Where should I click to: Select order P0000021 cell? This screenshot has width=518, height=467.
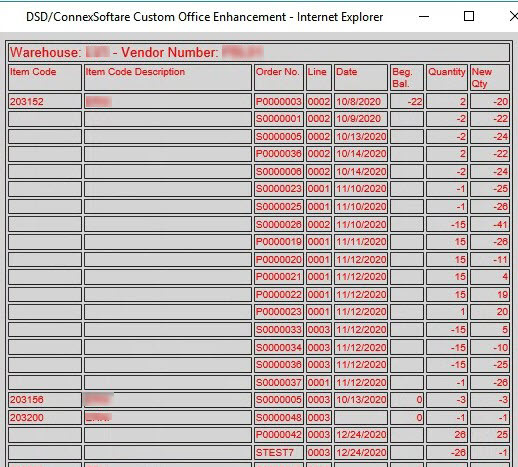(x=279, y=277)
